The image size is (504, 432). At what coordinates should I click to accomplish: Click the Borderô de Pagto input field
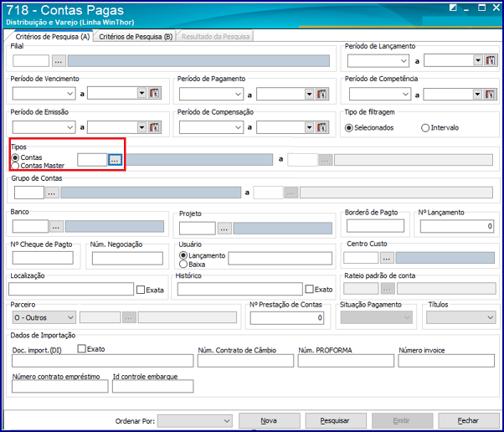(x=375, y=226)
